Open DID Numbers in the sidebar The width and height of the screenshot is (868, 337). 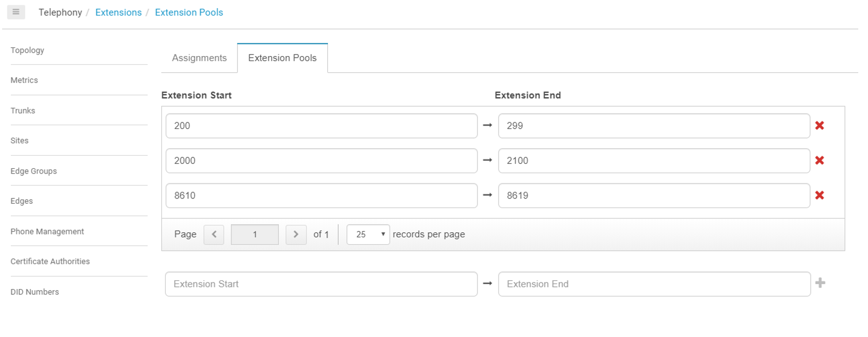(x=35, y=292)
